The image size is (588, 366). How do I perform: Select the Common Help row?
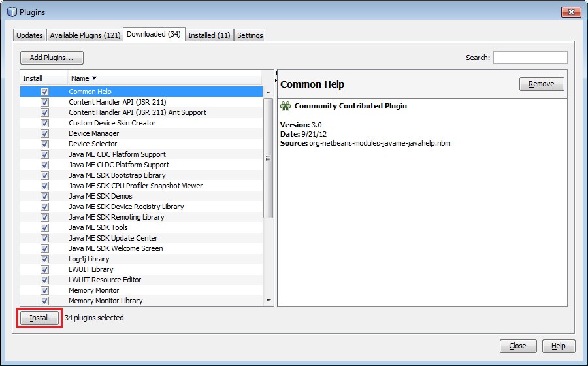(141, 91)
